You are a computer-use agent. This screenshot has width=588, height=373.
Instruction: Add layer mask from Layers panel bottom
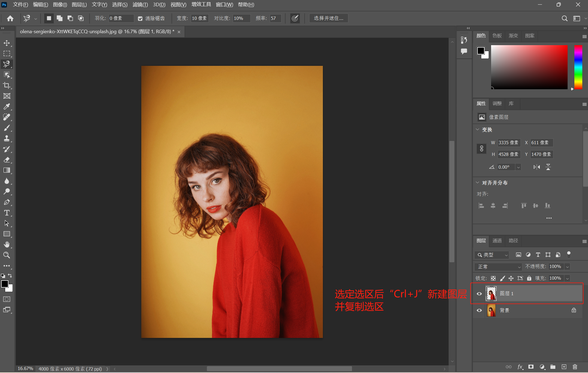click(x=531, y=367)
